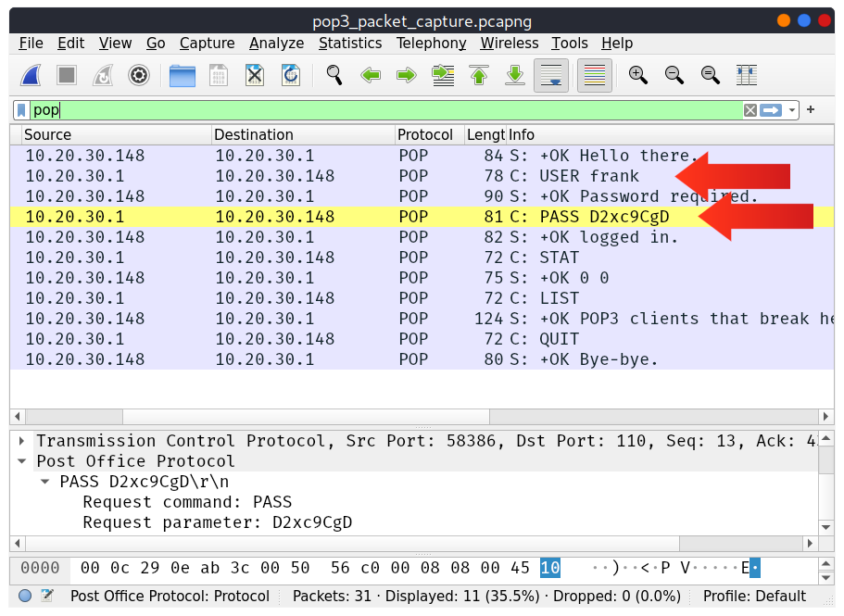Open the Wireless menu
The width and height of the screenshot is (844, 616).
pyautogui.click(x=510, y=43)
